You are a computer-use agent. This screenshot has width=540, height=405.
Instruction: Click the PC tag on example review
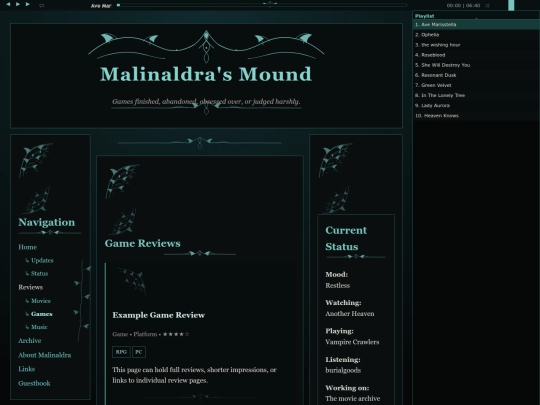point(139,352)
